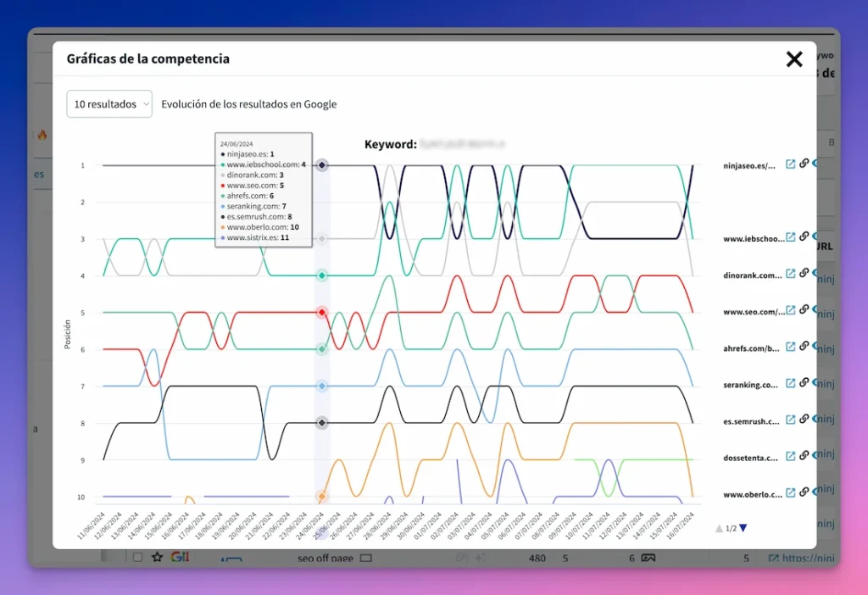The height and width of the screenshot is (595, 868).
Task: Copy the link for www.iebschool.com using chain icon
Action: (803, 237)
